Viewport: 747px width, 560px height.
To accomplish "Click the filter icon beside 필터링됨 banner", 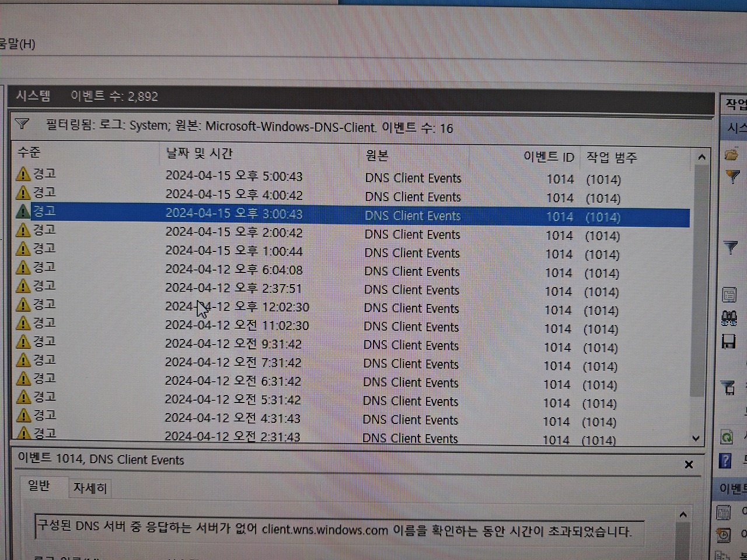I will [22, 124].
